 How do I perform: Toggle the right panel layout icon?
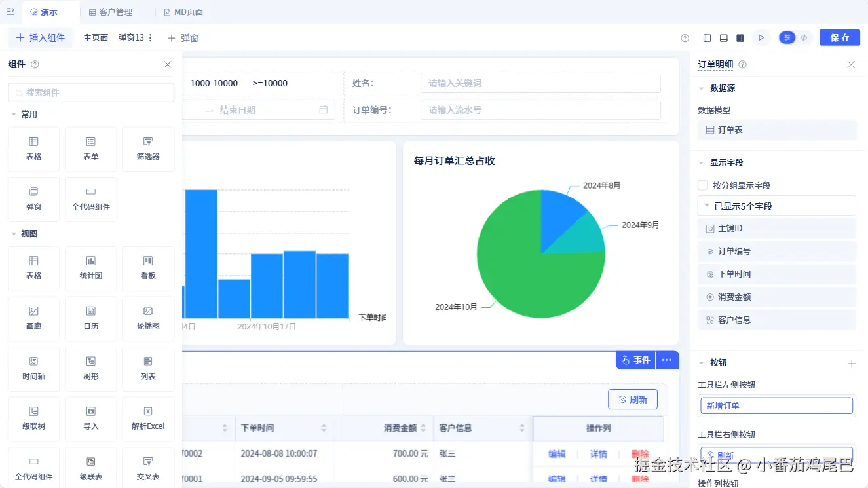[x=740, y=38]
